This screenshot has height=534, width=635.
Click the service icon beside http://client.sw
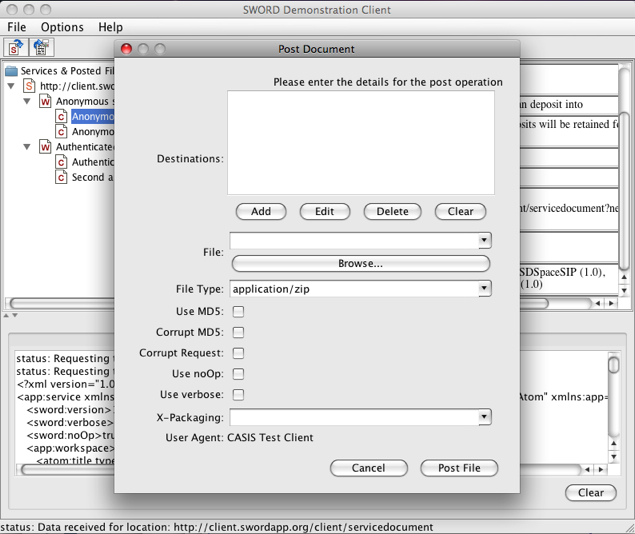click(x=29, y=86)
